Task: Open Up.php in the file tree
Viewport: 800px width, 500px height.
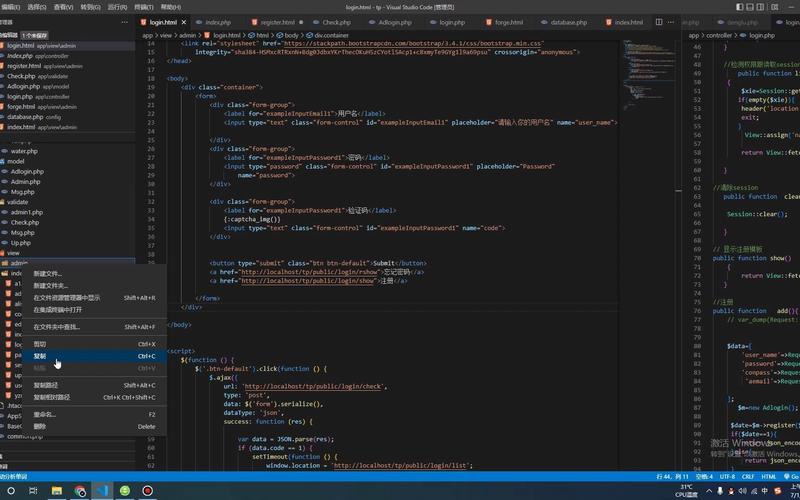Action: tap(67, 243)
